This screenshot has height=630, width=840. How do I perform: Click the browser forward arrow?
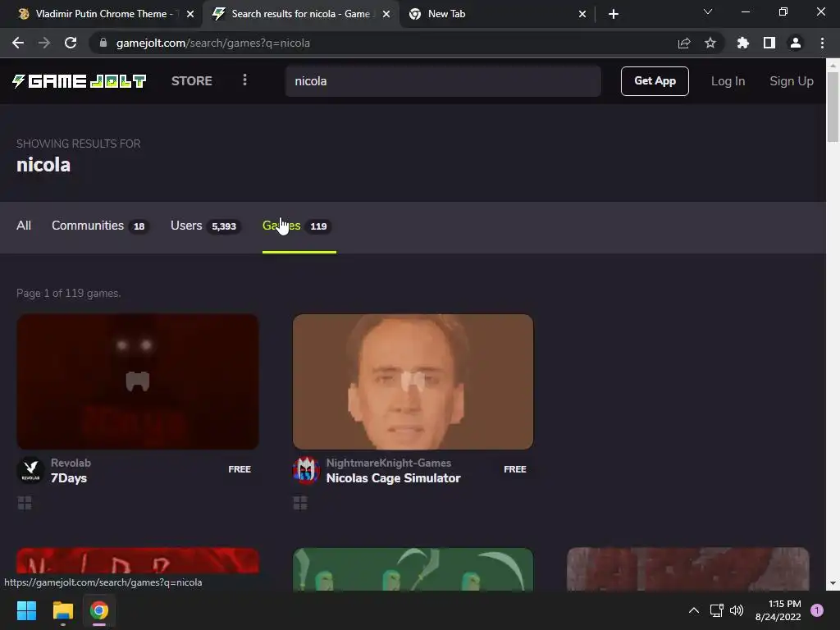click(x=44, y=43)
